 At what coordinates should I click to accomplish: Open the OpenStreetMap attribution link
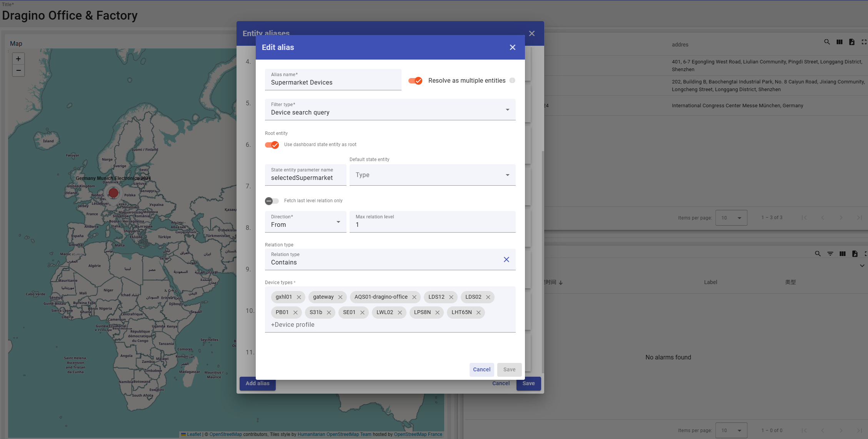[225, 434]
